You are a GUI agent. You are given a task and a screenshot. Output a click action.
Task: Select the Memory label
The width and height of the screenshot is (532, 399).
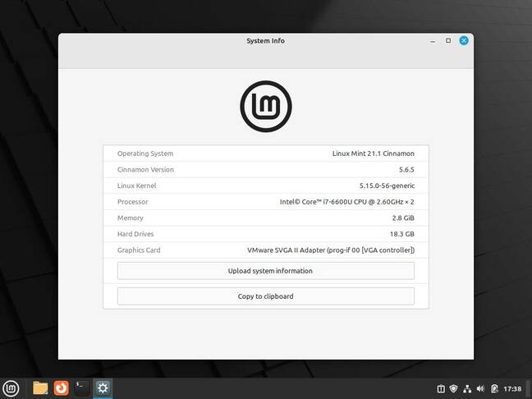(x=131, y=218)
